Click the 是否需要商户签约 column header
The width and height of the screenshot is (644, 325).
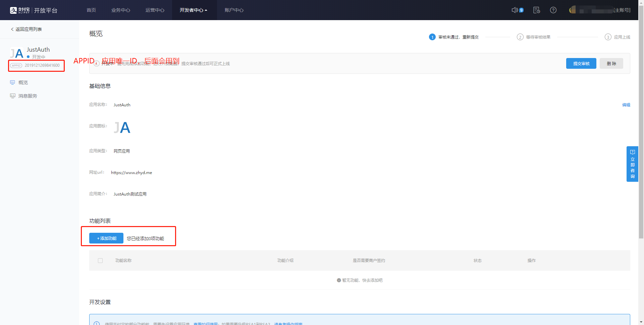pyautogui.click(x=369, y=261)
